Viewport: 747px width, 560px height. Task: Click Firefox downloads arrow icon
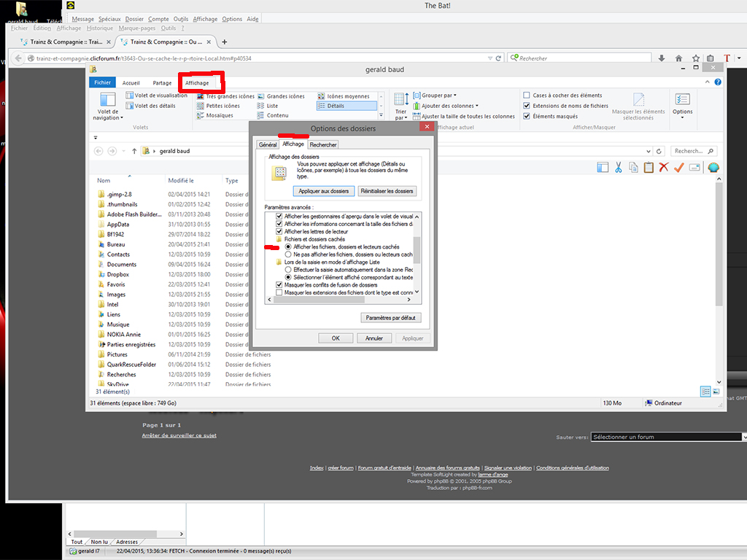point(661,58)
